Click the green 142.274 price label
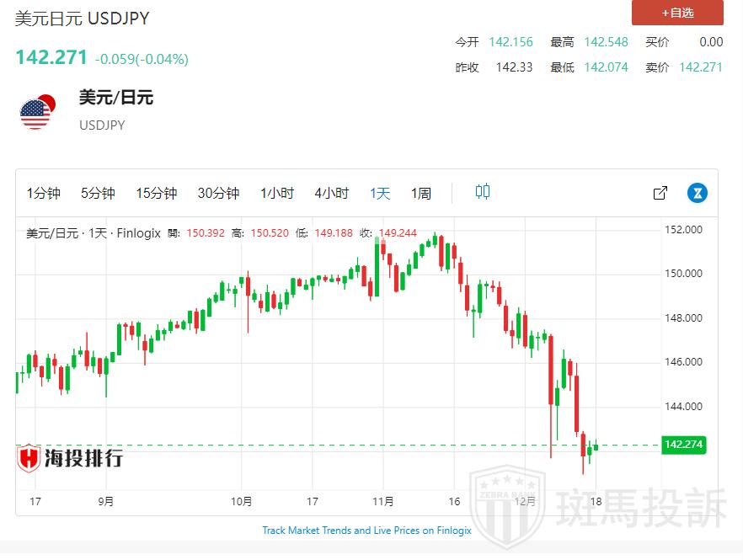 (x=683, y=445)
